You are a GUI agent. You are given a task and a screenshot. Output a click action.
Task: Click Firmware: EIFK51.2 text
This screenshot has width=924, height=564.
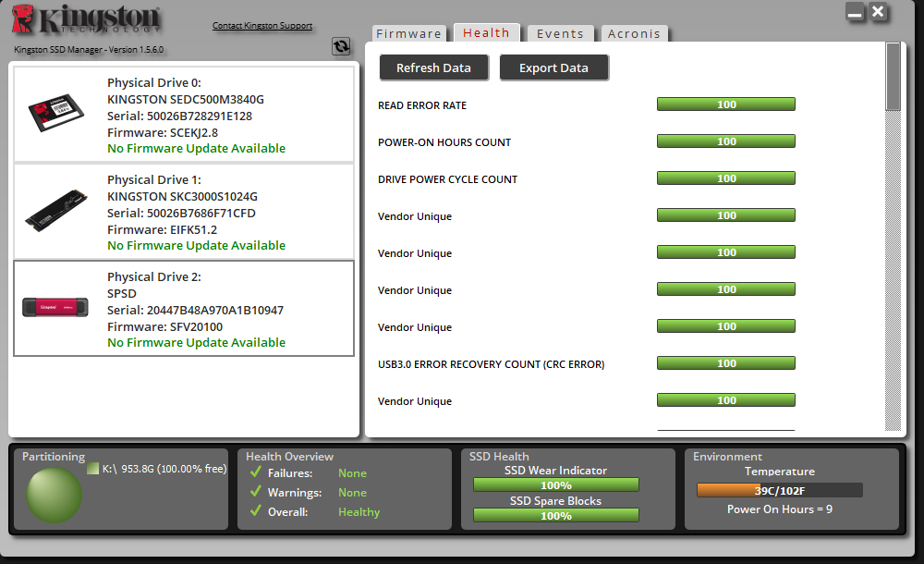[x=162, y=229]
